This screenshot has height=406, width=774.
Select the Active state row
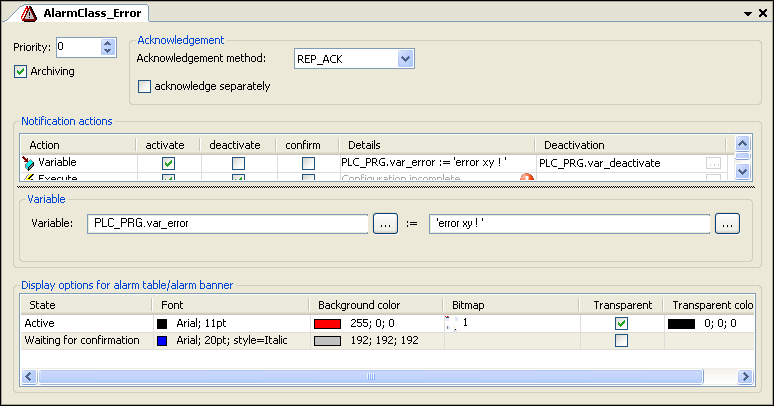pyautogui.click(x=387, y=324)
